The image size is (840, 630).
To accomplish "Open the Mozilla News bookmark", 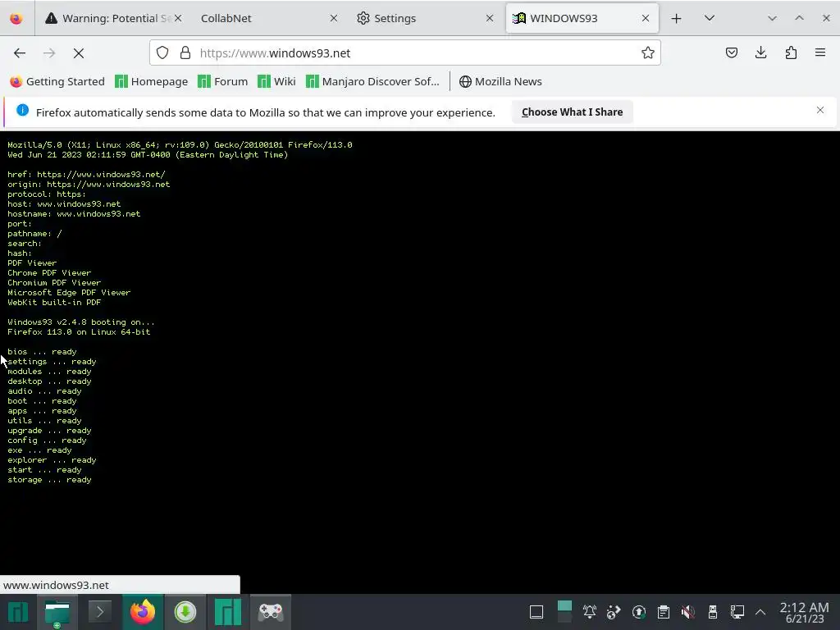I will [x=500, y=81].
